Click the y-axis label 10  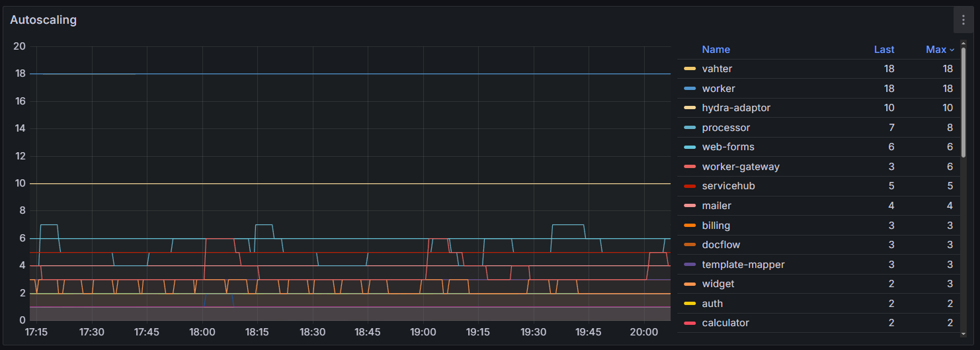tap(19, 183)
